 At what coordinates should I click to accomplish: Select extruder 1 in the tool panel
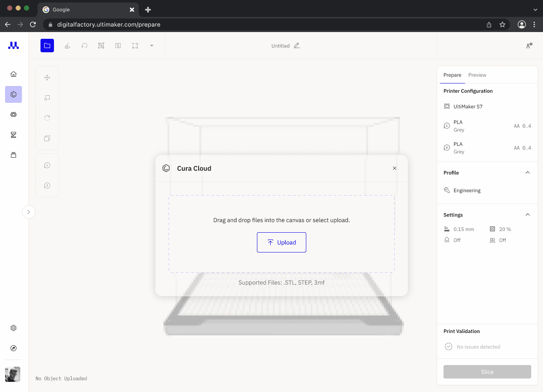[x=47, y=165]
